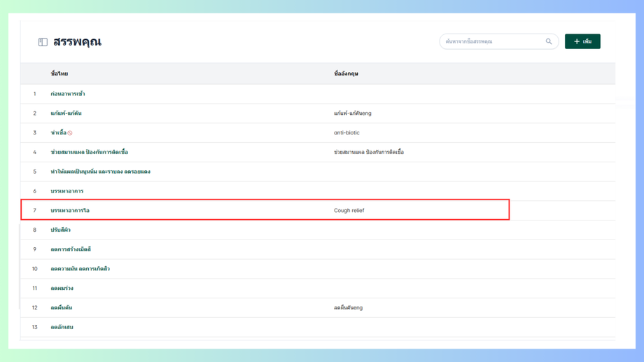Open the ก่อนอาหารเช้า entry
The height and width of the screenshot is (362, 644).
pos(68,94)
